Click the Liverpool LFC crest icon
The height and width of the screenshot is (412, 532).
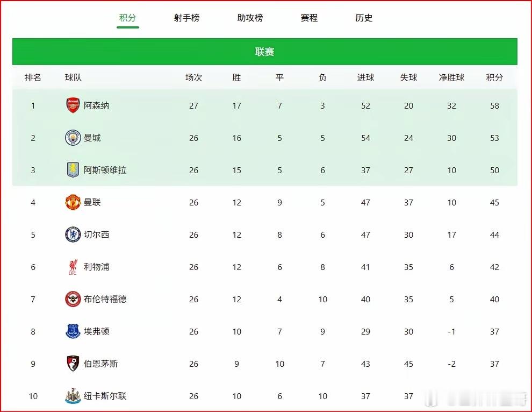[x=74, y=267]
